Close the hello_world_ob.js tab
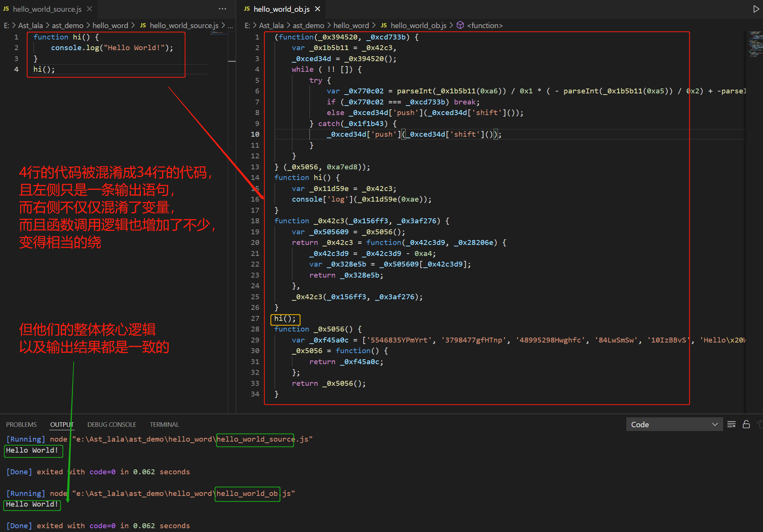This screenshot has height=532, width=763. 318,9
